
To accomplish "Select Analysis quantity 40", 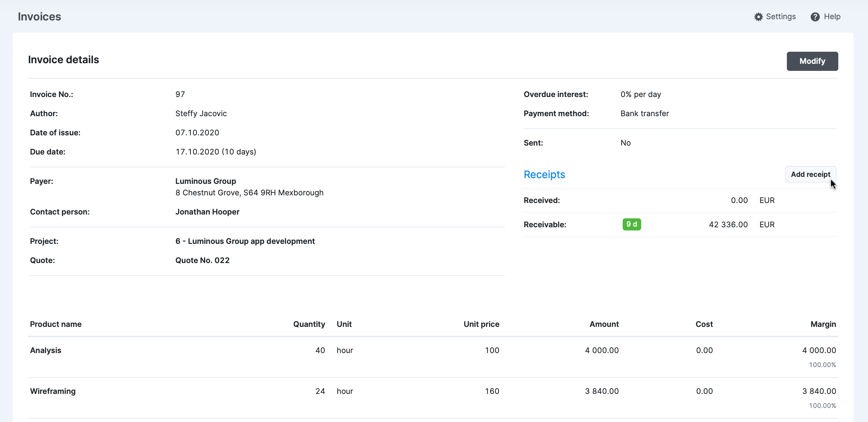I will pos(320,350).
